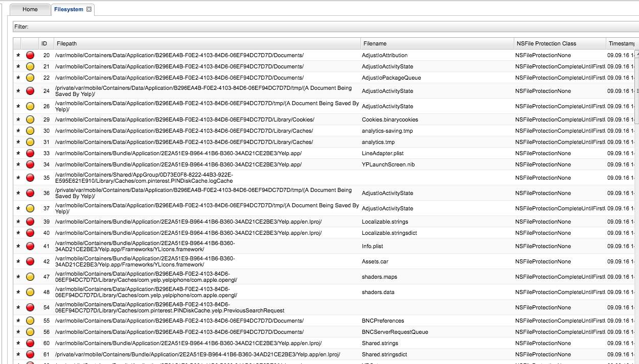Image resolution: width=639 pixels, height=364 pixels.
Task: Click the vertical scrollbar of the table
Action: (x=636, y=92)
